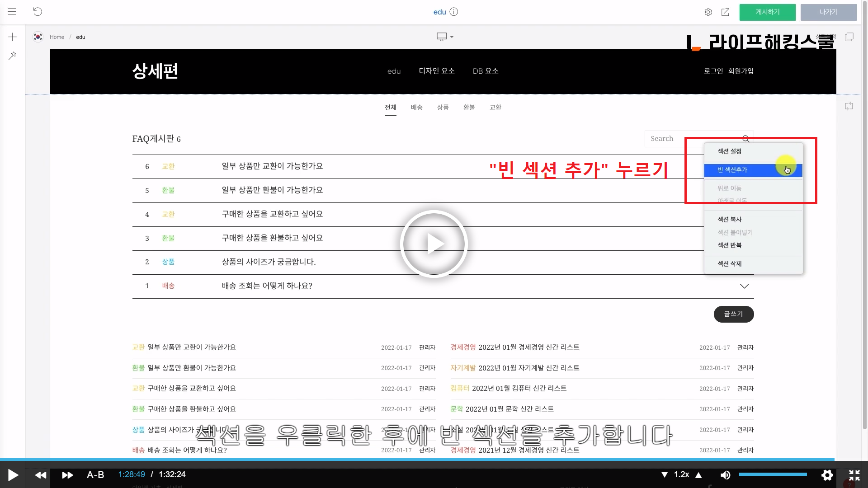
Task: Expand the 배송 조회 FAQ chevron
Action: [744, 286]
